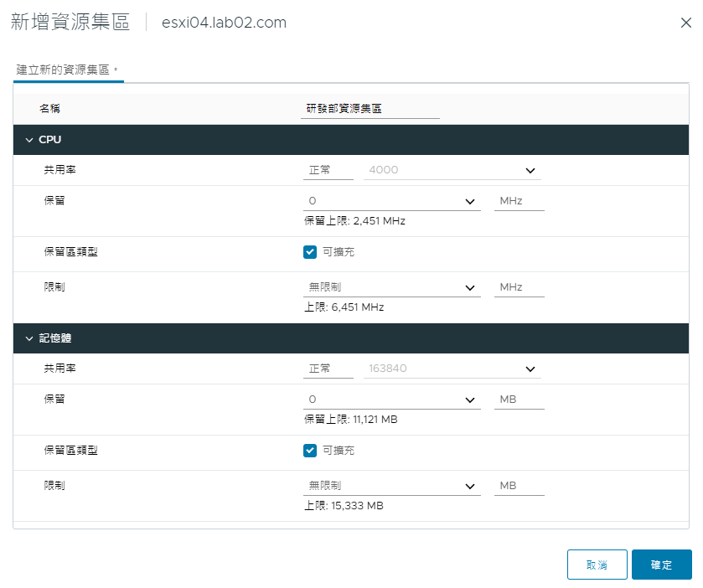Open CPU 共用率 dropdown showing 4000
The image size is (703, 588).
[x=452, y=170]
